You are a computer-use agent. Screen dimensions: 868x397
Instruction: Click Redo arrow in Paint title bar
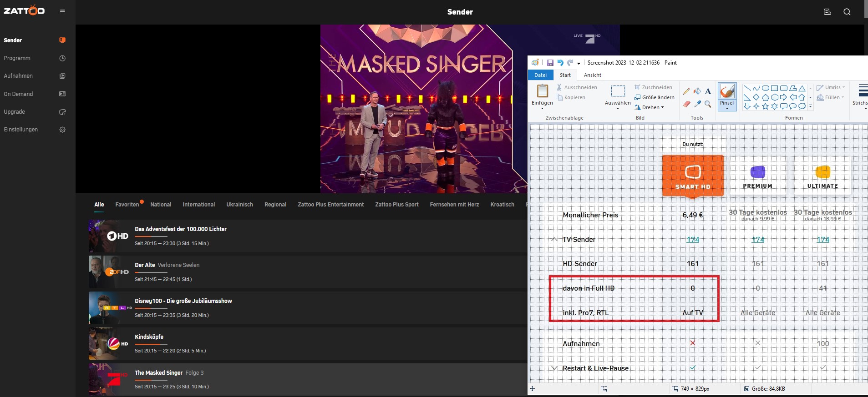(570, 63)
